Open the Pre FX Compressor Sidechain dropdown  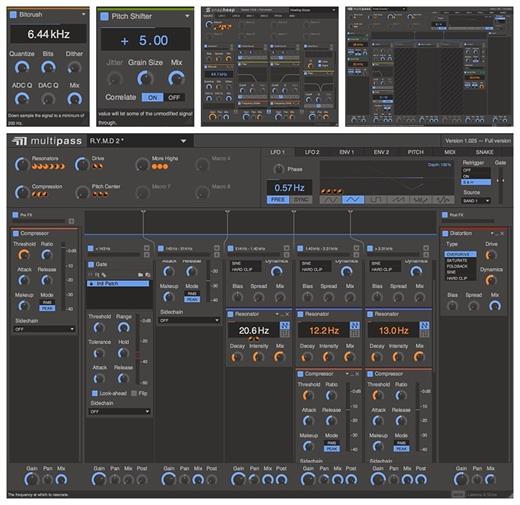tap(44, 329)
